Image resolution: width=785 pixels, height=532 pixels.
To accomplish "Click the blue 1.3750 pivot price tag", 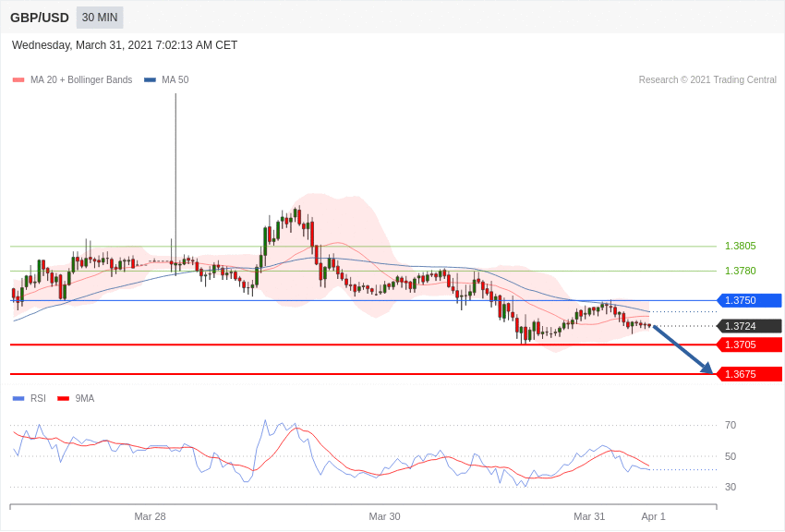I will coord(750,300).
